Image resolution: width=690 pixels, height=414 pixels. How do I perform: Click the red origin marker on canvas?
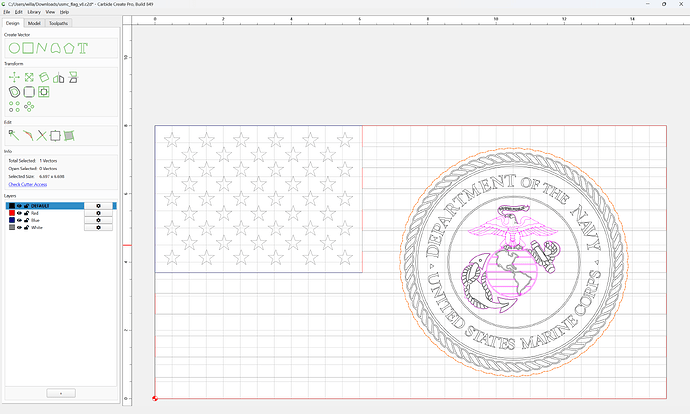click(x=155, y=398)
